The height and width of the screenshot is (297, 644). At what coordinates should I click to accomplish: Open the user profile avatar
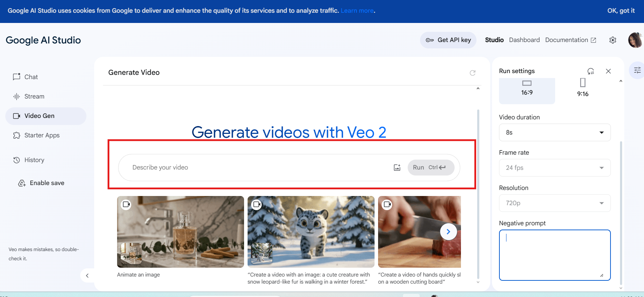(635, 40)
